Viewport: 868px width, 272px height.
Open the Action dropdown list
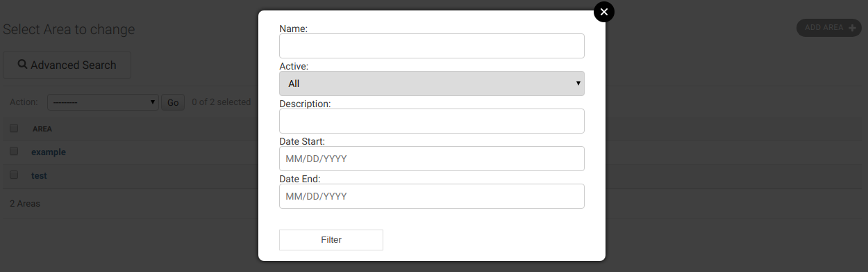coord(103,102)
